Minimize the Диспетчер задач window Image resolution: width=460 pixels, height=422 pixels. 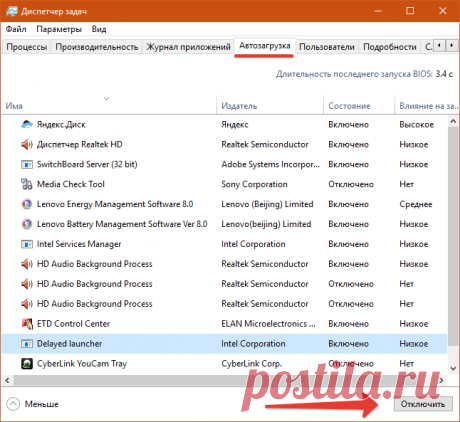click(378, 11)
